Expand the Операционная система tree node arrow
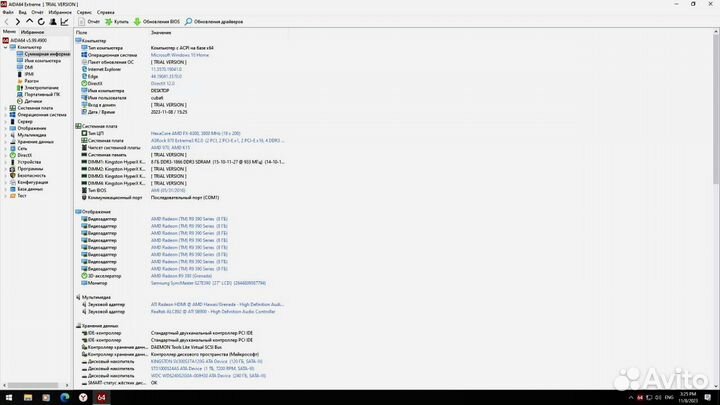720x405 pixels. tap(6, 115)
